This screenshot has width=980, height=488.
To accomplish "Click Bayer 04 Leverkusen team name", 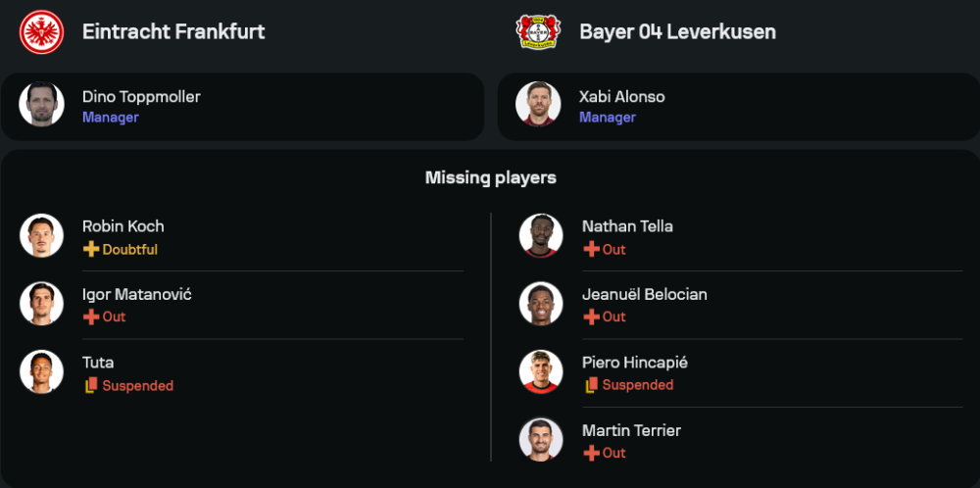I will click(677, 32).
